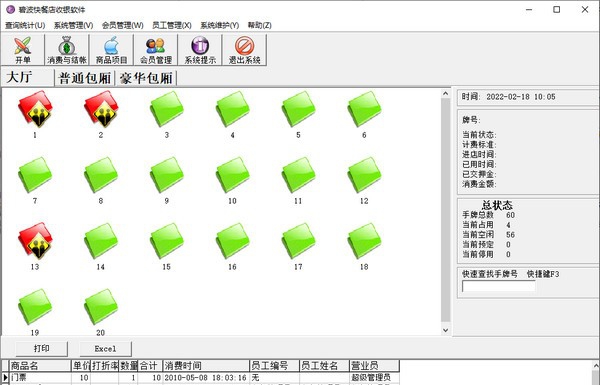
Task: Close the application window
Action: (x=585, y=10)
